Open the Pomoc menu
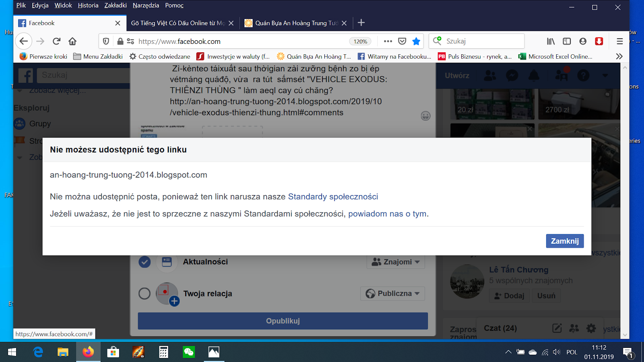The image size is (644, 362). pyautogui.click(x=174, y=5)
